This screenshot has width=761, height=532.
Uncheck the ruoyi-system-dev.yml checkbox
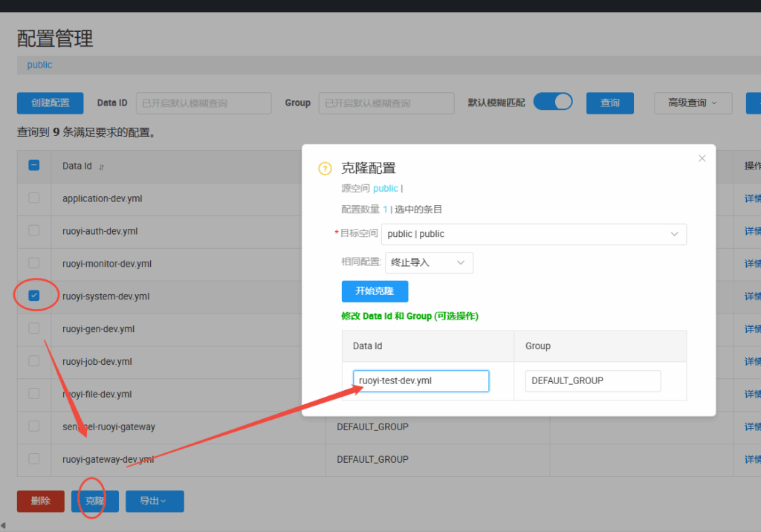click(34, 296)
